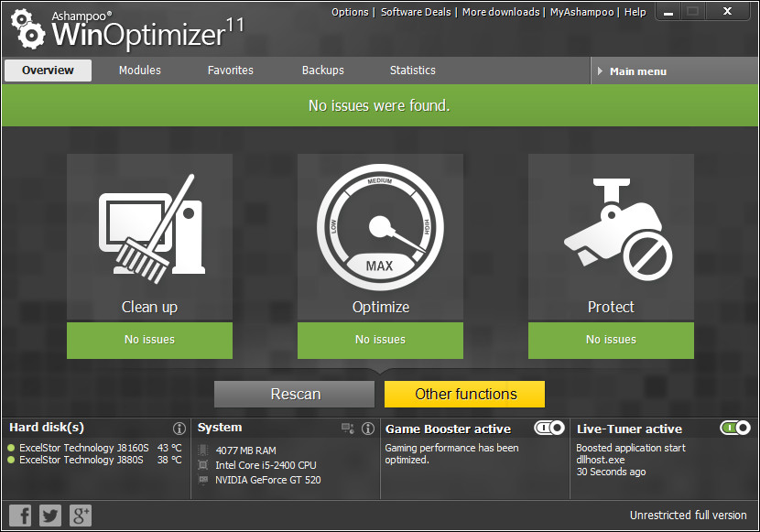This screenshot has width=760, height=532.
Task: Open the Options menu
Action: coord(350,12)
